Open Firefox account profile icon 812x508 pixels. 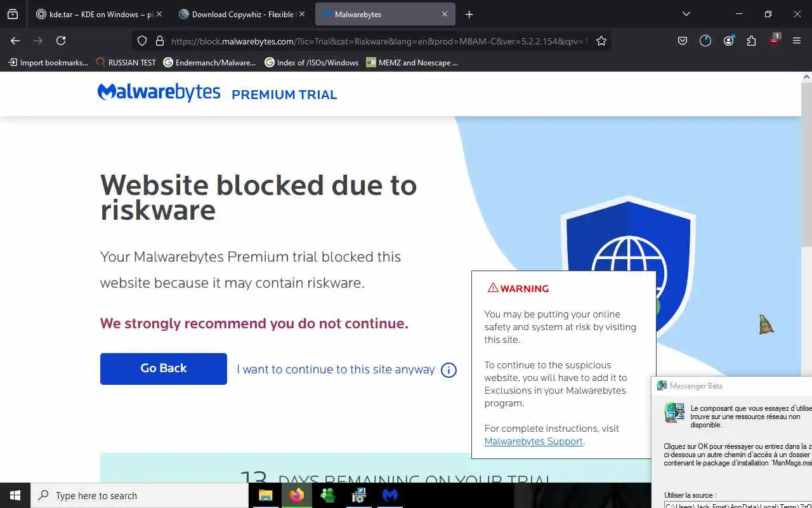[728, 41]
